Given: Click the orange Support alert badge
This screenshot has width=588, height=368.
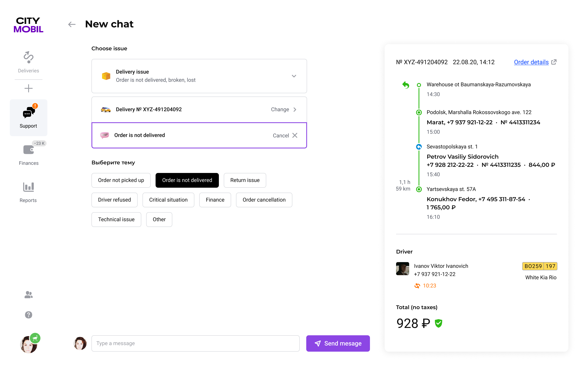Looking at the screenshot, I should pyautogui.click(x=35, y=106).
